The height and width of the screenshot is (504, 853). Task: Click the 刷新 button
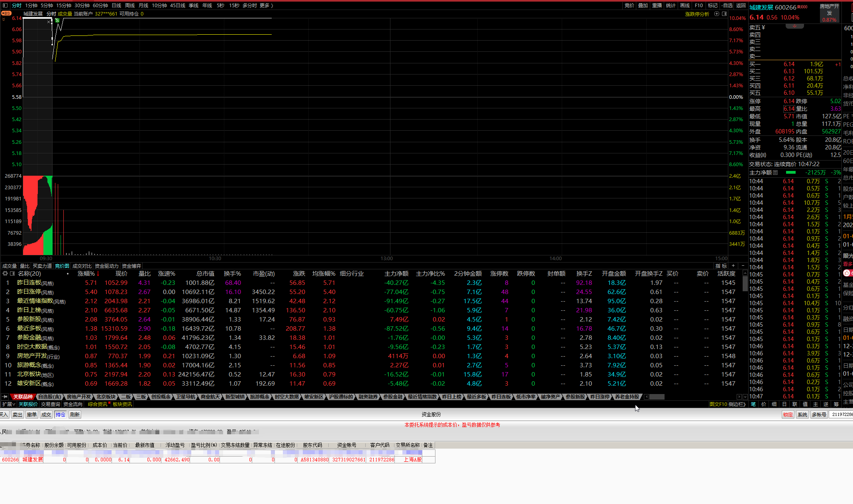(75, 415)
